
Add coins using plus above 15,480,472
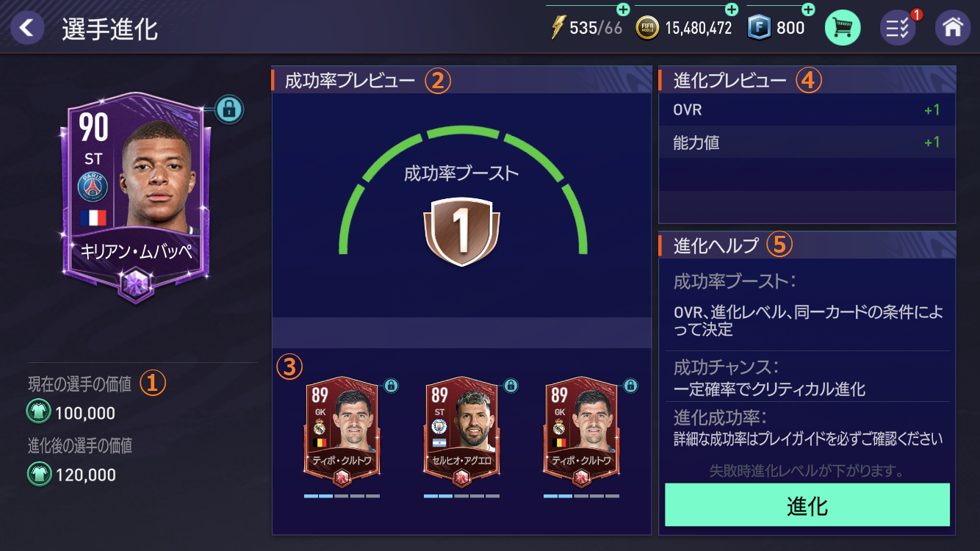click(732, 10)
